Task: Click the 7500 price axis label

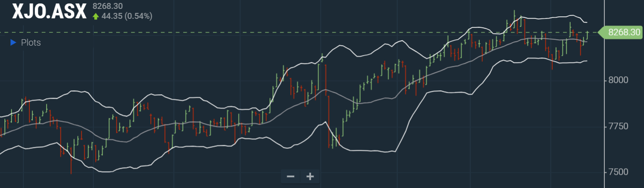Action: 618,172
